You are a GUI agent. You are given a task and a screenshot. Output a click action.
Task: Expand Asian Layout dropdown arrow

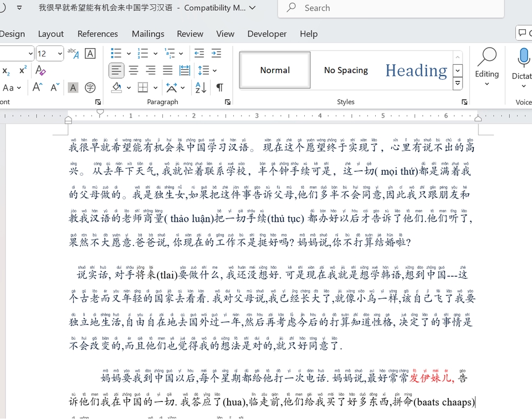182,88
